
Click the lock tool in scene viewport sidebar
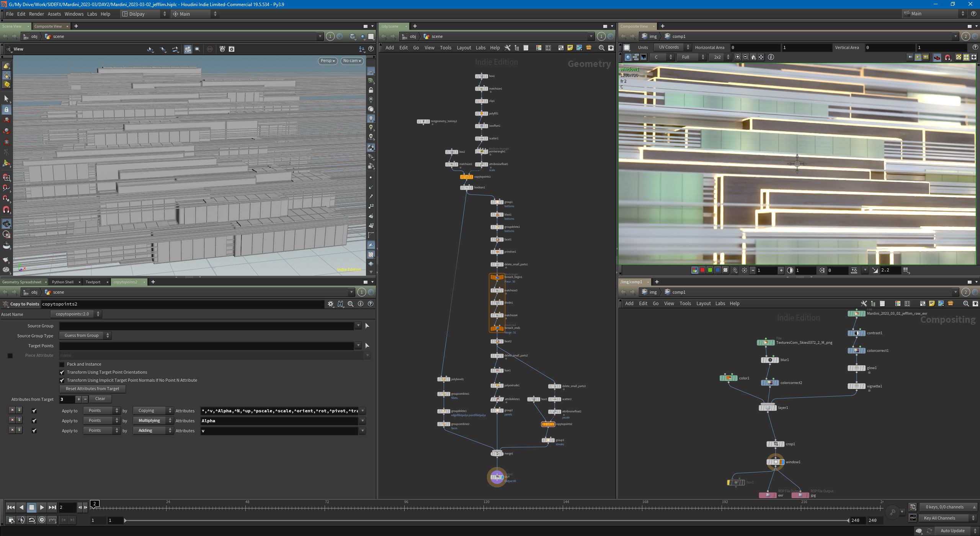pos(7,109)
